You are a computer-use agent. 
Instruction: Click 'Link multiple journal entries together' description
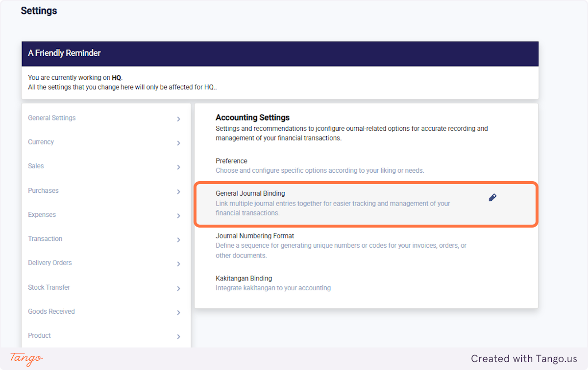pyautogui.click(x=333, y=208)
